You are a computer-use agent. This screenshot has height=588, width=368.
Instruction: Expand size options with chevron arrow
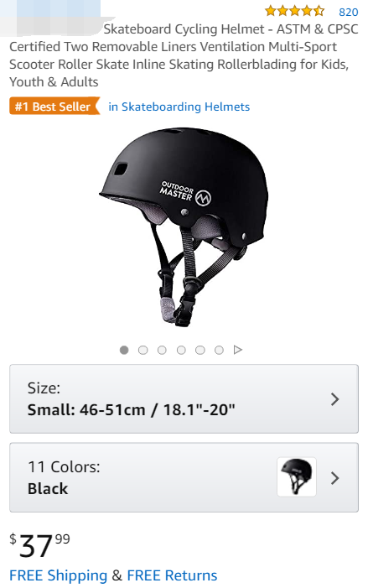click(x=335, y=399)
